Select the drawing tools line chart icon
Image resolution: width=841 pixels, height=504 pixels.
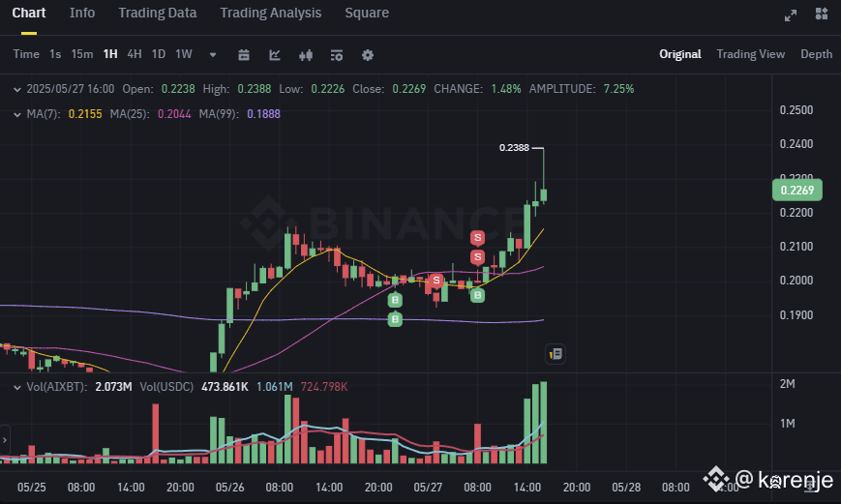pos(275,55)
